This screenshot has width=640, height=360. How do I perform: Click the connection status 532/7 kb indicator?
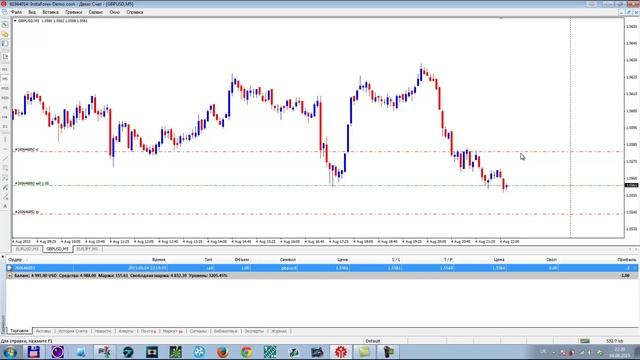[x=614, y=341]
